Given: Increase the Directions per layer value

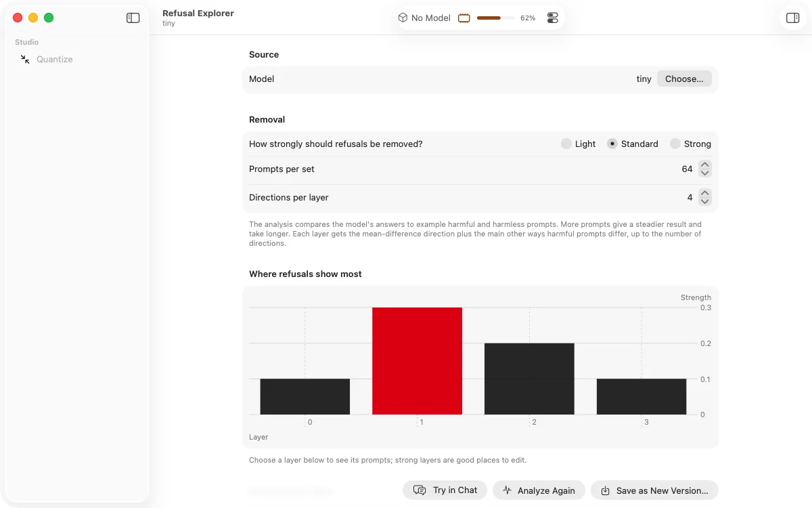Looking at the screenshot, I should (x=705, y=193).
